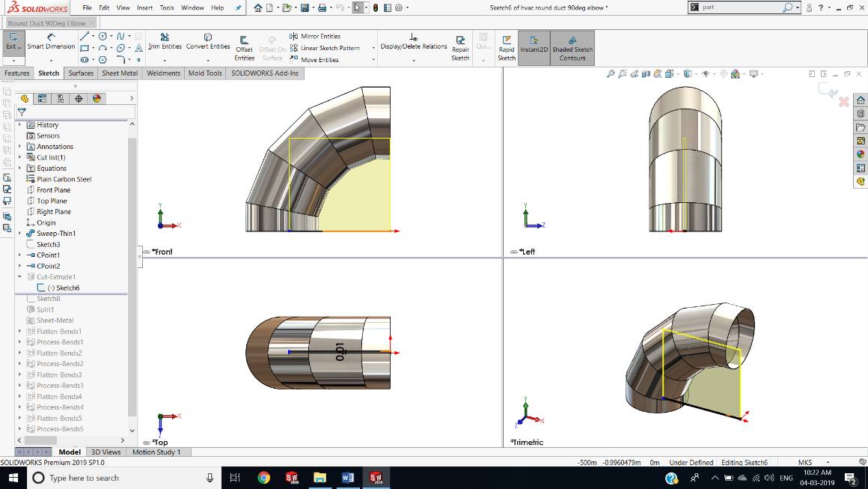868x489 pixels.
Task: Open the Offset Entities tool
Action: coord(244,47)
